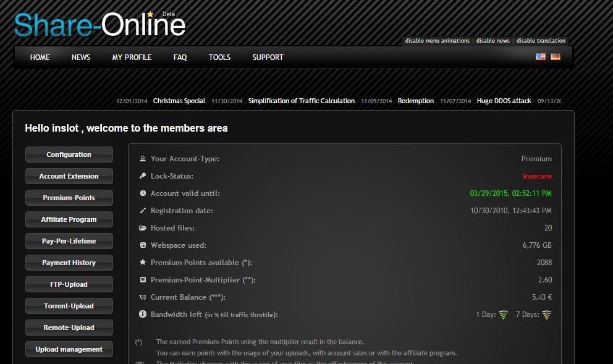613x364 pixels.
Task: Click the Lock-Status key icon
Action: pyautogui.click(x=143, y=176)
